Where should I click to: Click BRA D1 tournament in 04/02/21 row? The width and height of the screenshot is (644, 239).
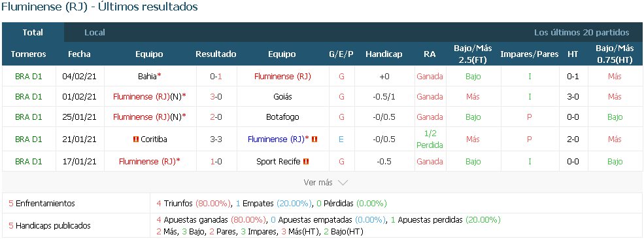point(28,76)
